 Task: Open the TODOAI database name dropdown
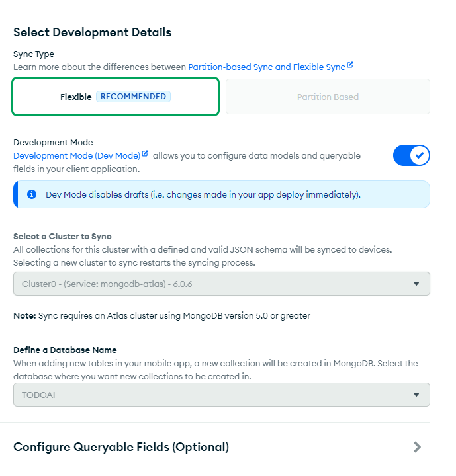[212, 395]
